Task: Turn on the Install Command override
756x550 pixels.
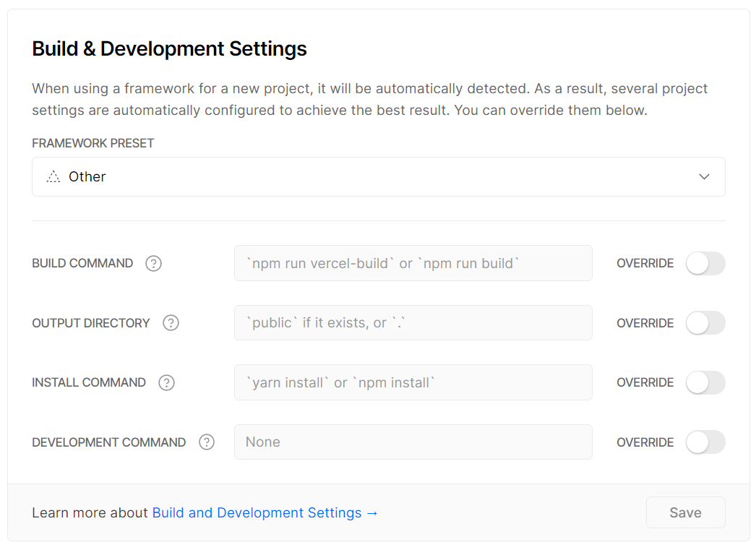Action: tap(705, 383)
